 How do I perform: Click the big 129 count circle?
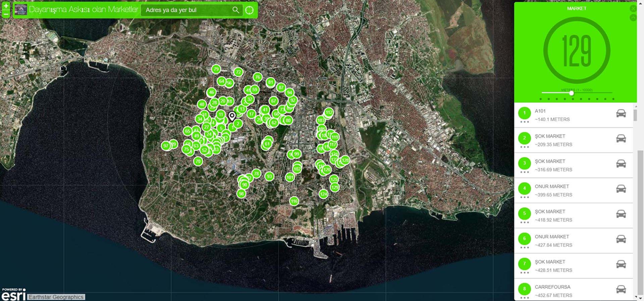point(577,51)
